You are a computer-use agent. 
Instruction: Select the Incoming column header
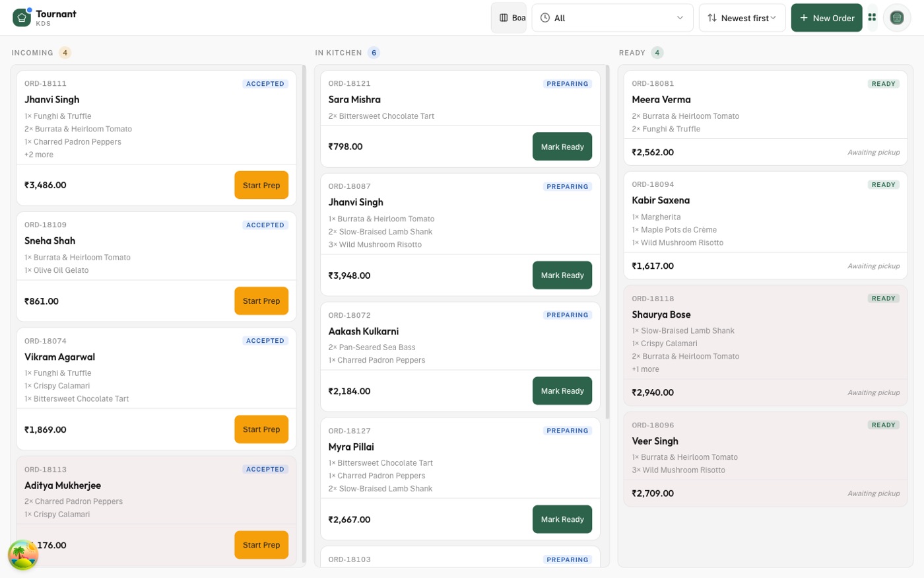coord(32,53)
